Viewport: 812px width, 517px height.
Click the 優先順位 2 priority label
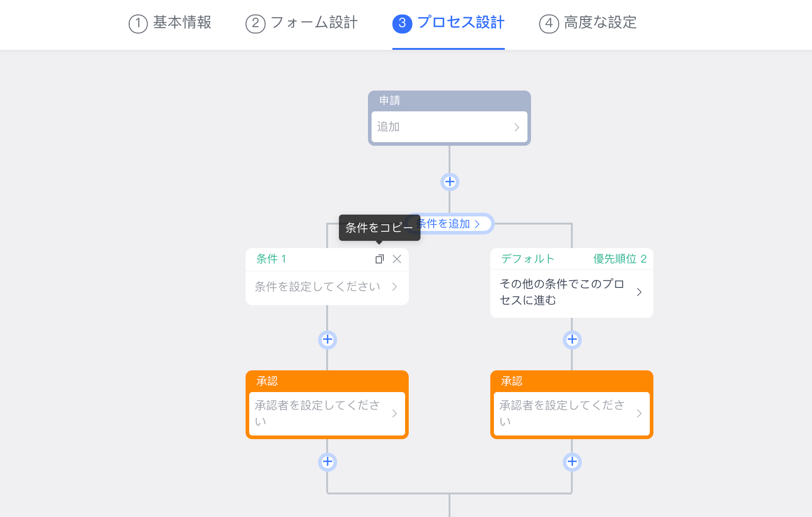(620, 259)
